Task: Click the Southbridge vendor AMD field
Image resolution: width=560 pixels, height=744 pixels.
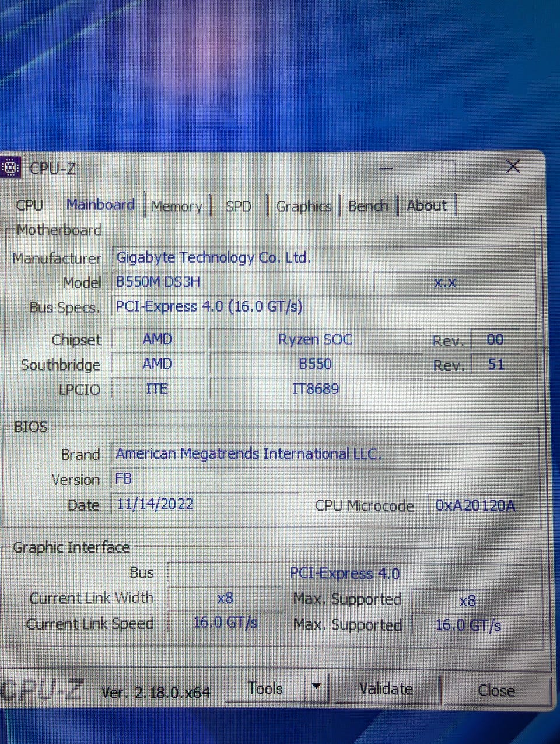Action: pos(157,364)
